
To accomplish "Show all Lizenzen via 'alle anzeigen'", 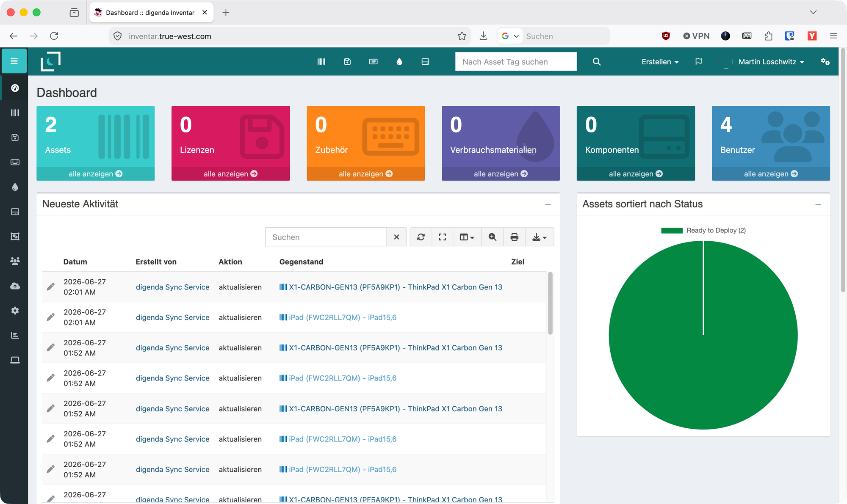I will [x=230, y=174].
